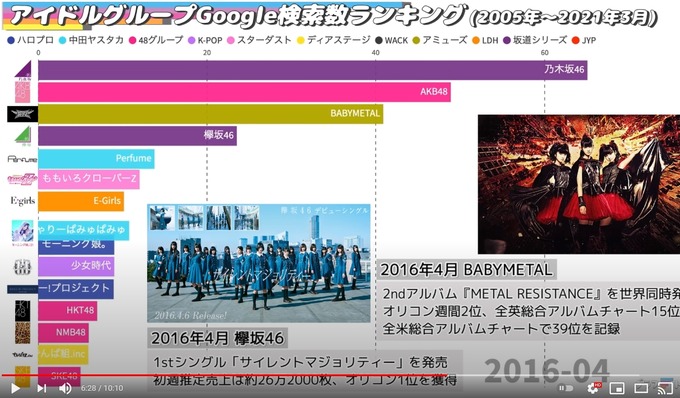Image resolution: width=680 pixels, height=398 pixels.
Task: Click the axis tick label 20
Action: (x=207, y=52)
